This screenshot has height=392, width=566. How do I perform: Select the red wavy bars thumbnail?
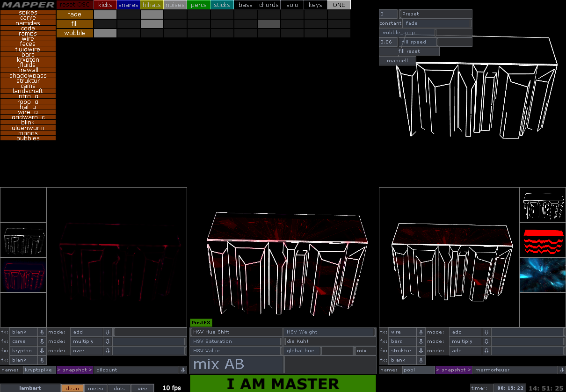(543, 240)
